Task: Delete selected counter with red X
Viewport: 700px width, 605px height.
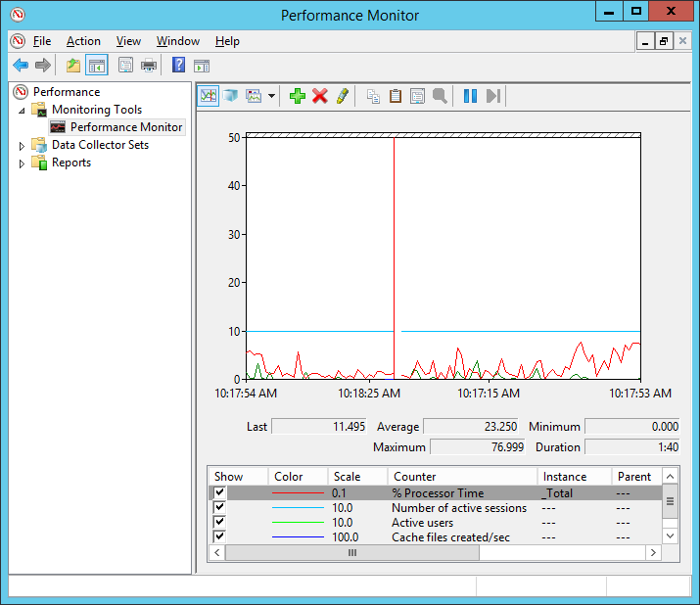Action: pyautogui.click(x=319, y=96)
